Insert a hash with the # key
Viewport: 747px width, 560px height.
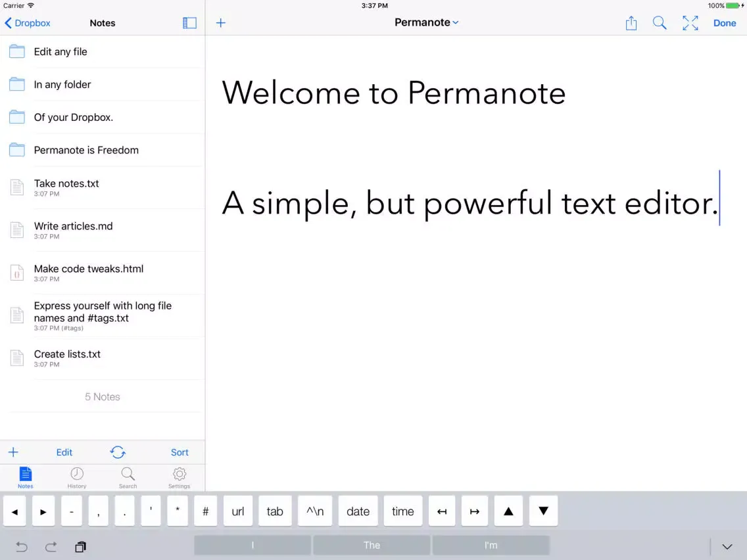tap(206, 511)
